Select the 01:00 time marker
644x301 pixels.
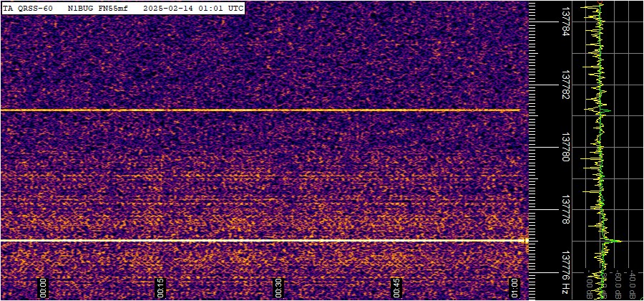pos(514,287)
